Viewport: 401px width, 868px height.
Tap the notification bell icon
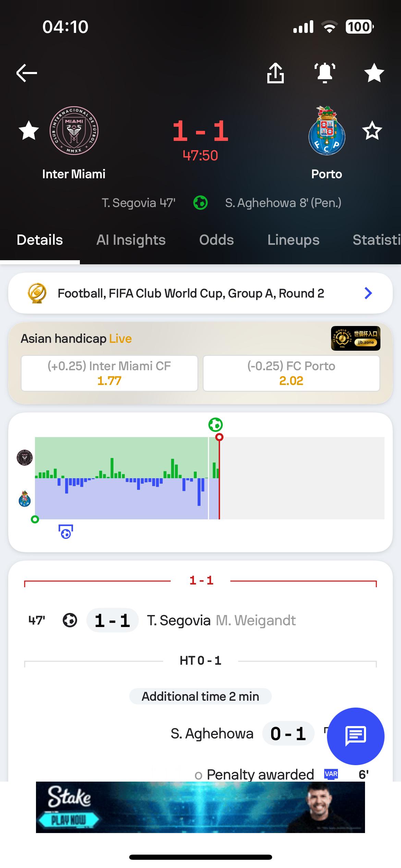click(325, 73)
